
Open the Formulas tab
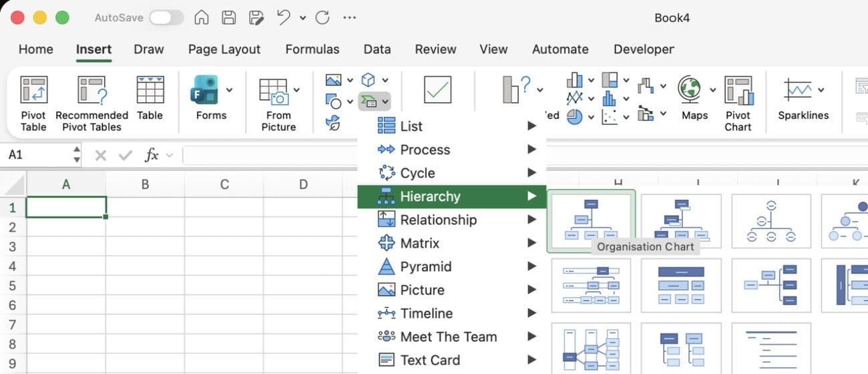[312, 49]
